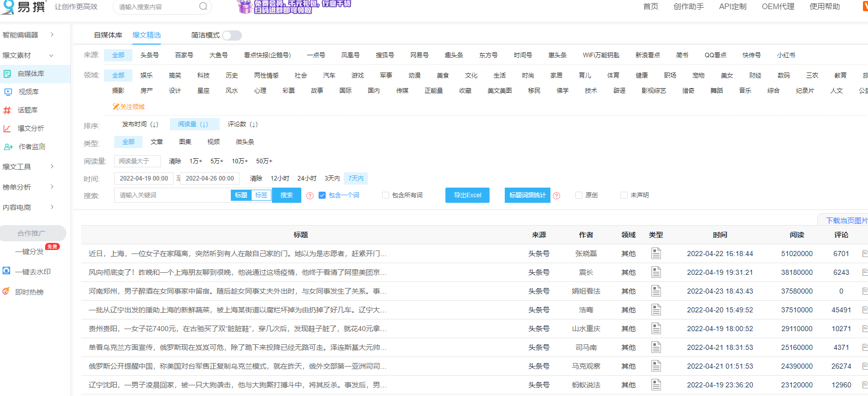
Task: Open the 爆文分析 chart icon
Action: pos(7,128)
